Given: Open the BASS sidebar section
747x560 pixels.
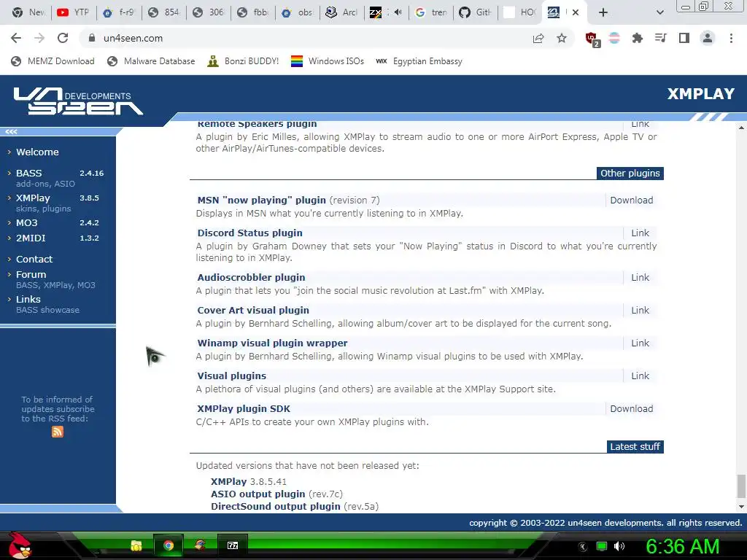Looking at the screenshot, I should (x=29, y=173).
